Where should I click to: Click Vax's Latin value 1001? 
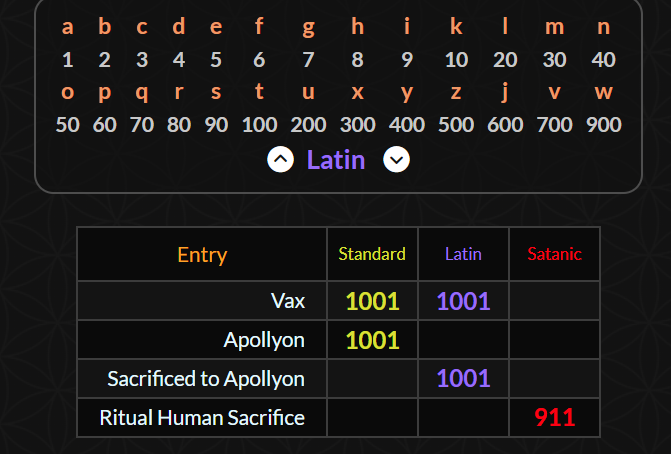[463, 301]
